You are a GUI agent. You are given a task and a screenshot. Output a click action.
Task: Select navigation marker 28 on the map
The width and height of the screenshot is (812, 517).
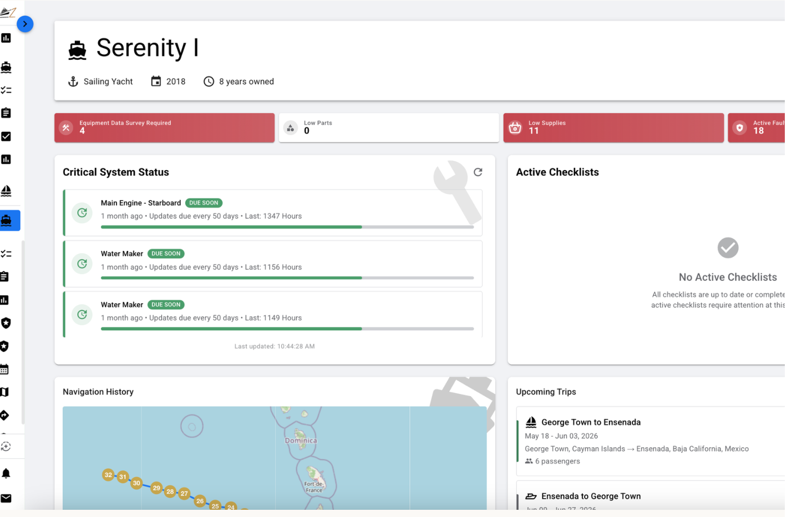170,492
